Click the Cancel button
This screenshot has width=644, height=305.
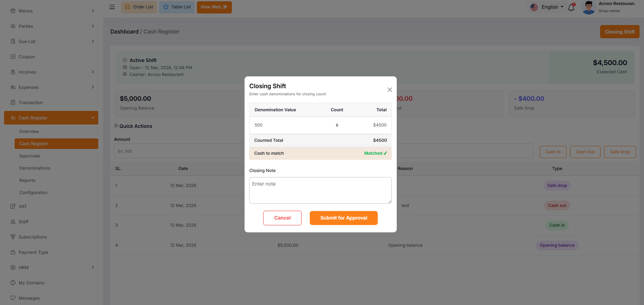pos(282,218)
